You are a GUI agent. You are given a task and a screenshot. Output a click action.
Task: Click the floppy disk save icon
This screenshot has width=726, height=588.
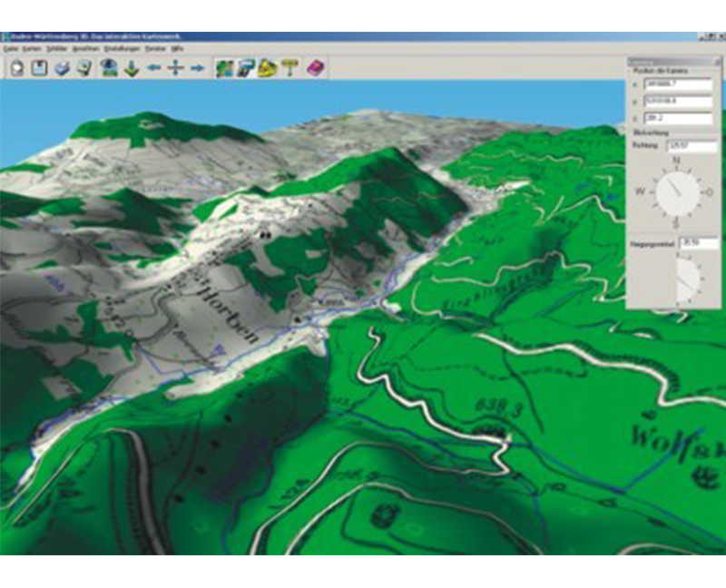(x=40, y=68)
